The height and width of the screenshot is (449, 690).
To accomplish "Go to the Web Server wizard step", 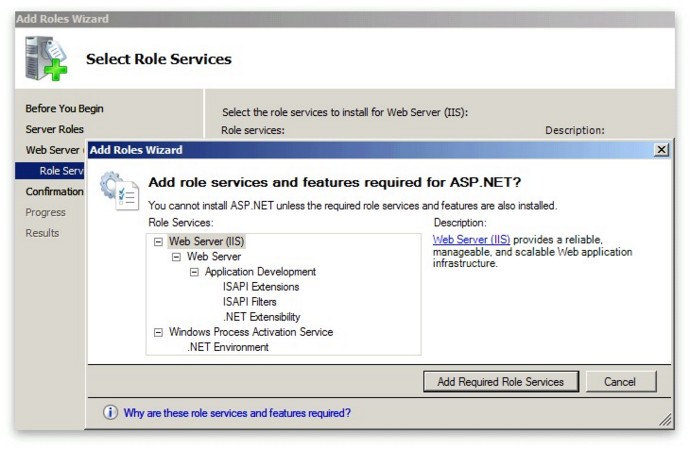I will tap(55, 150).
